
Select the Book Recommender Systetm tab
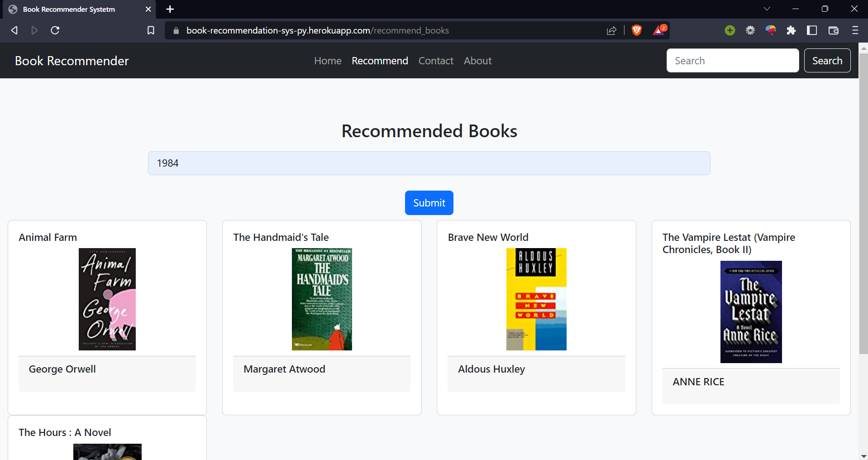(79, 9)
